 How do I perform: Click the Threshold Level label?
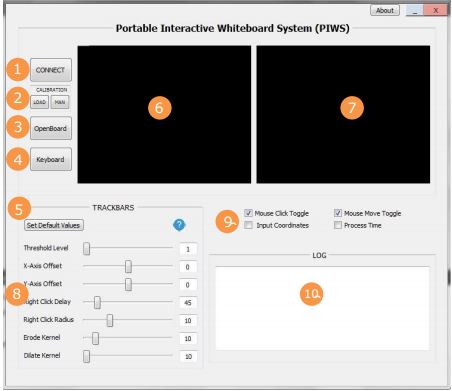click(46, 248)
